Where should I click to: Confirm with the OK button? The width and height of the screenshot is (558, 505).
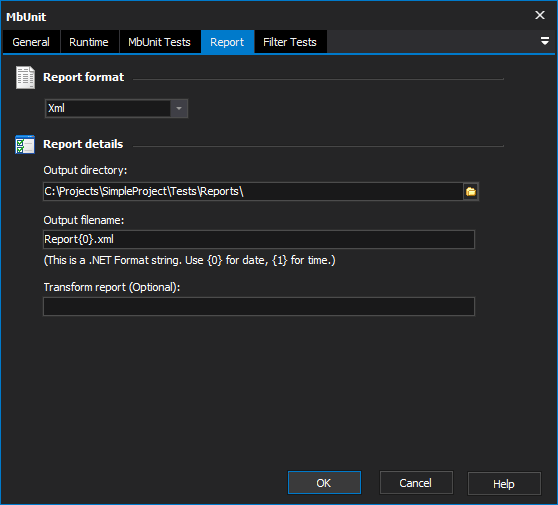click(x=324, y=483)
